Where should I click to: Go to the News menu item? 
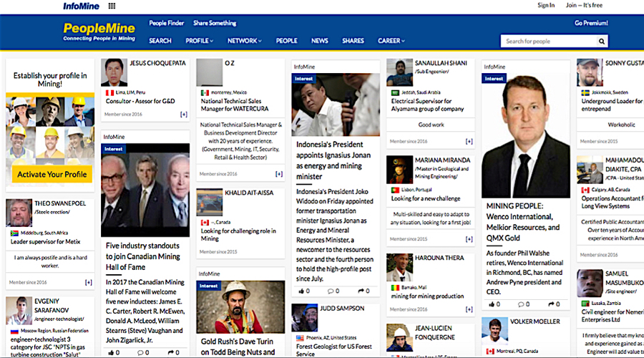pos(320,41)
